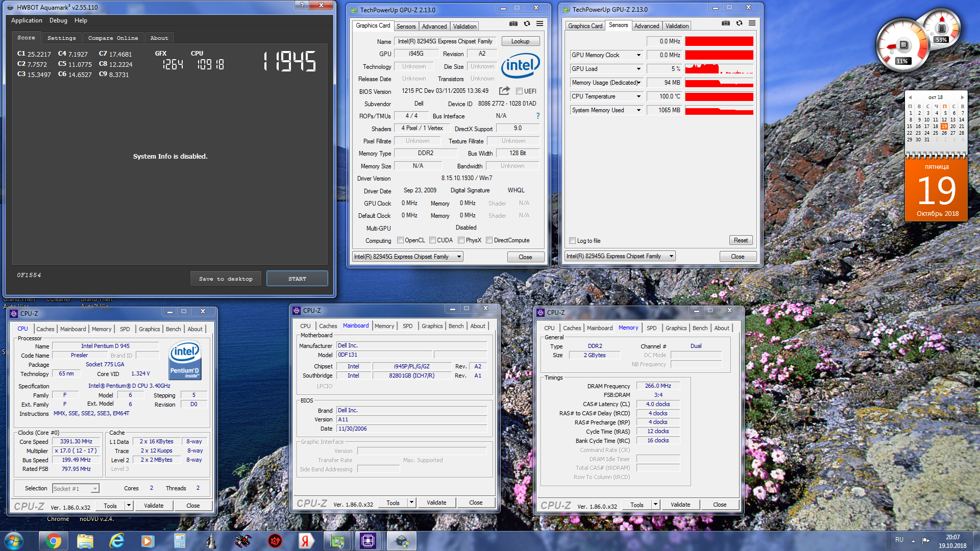Image resolution: width=980 pixels, height=551 pixels.
Task: Click Validate in CPU-Z CPU window
Action: pyautogui.click(x=154, y=506)
